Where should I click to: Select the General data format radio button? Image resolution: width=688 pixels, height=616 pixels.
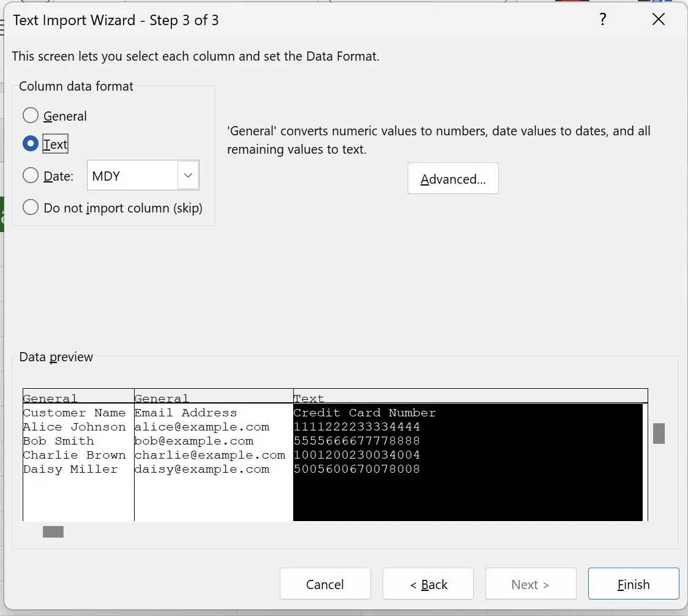(31, 115)
